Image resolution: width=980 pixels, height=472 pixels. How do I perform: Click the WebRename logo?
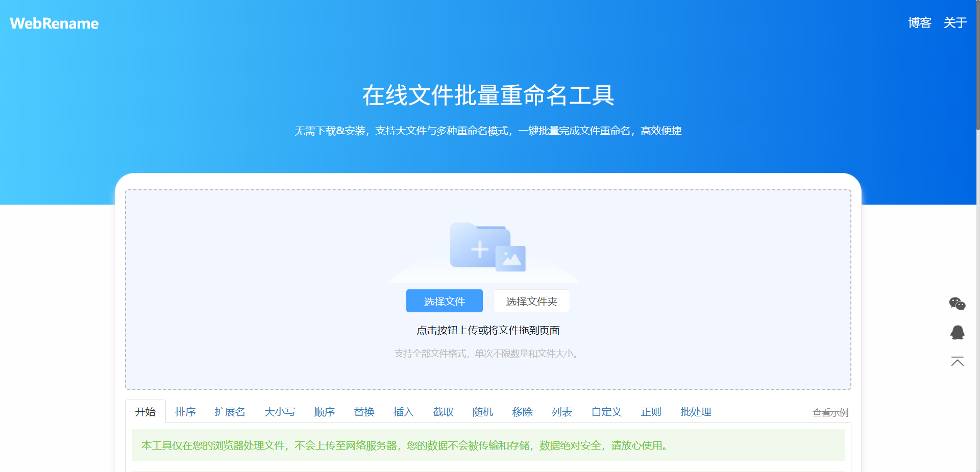pos(54,23)
